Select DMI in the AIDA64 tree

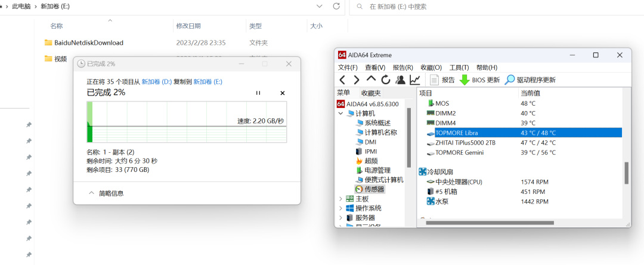coord(366,141)
